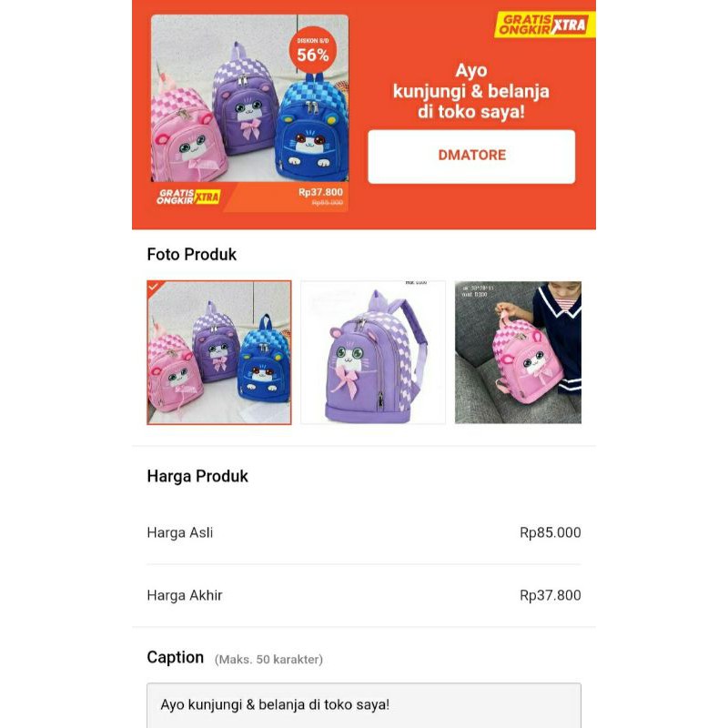This screenshot has width=728, height=728.
Task: Select the purple backpack product photo
Action: (x=373, y=352)
